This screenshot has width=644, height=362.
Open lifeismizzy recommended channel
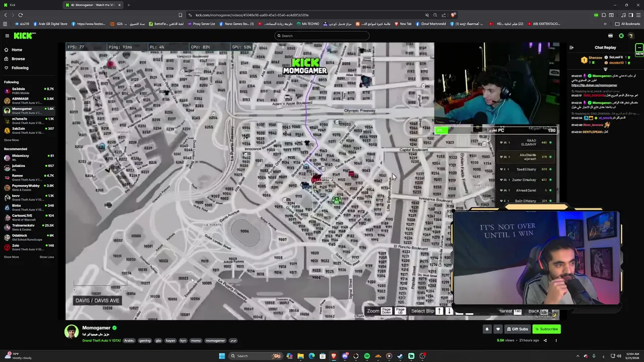[29, 157]
